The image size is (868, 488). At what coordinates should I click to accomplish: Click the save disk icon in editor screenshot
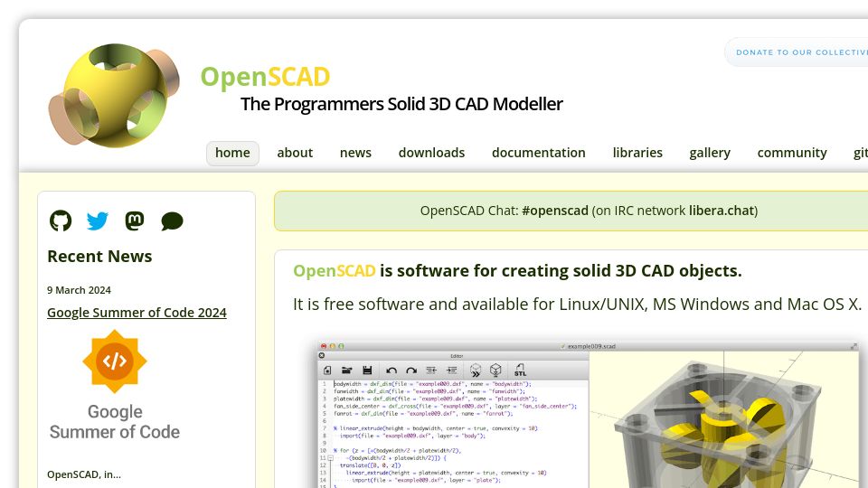(367, 371)
